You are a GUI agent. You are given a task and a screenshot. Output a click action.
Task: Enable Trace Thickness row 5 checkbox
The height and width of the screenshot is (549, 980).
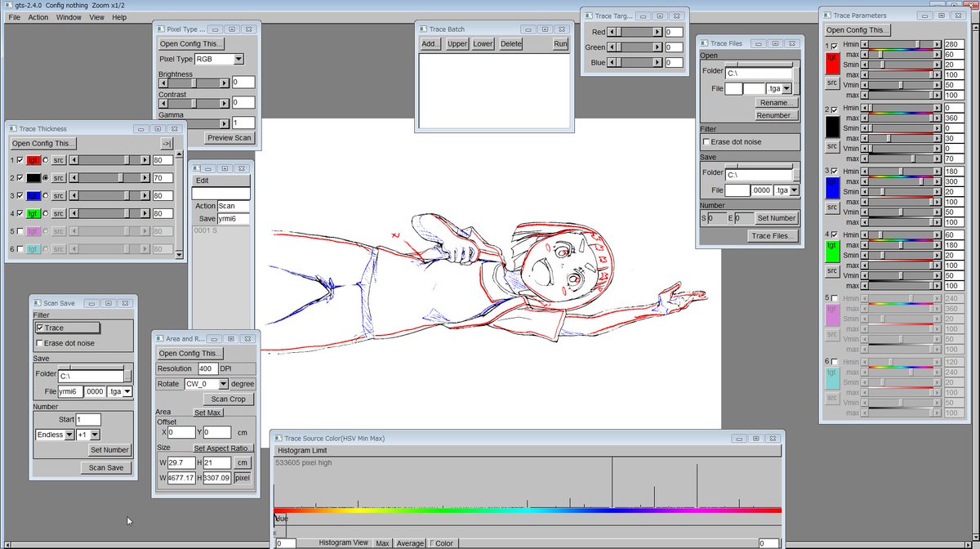pos(20,231)
